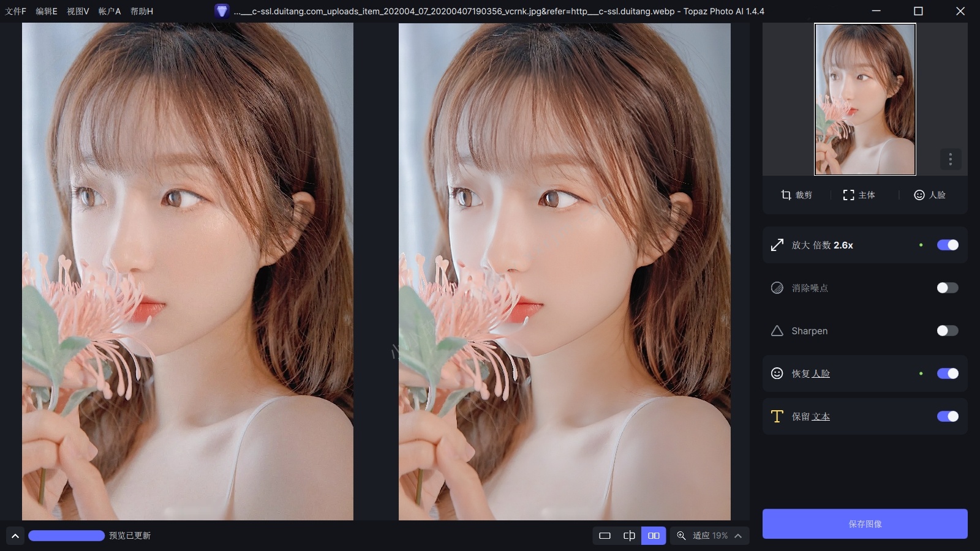Enable the Sharpen toggle
Screen dimensions: 980x551
947,331
